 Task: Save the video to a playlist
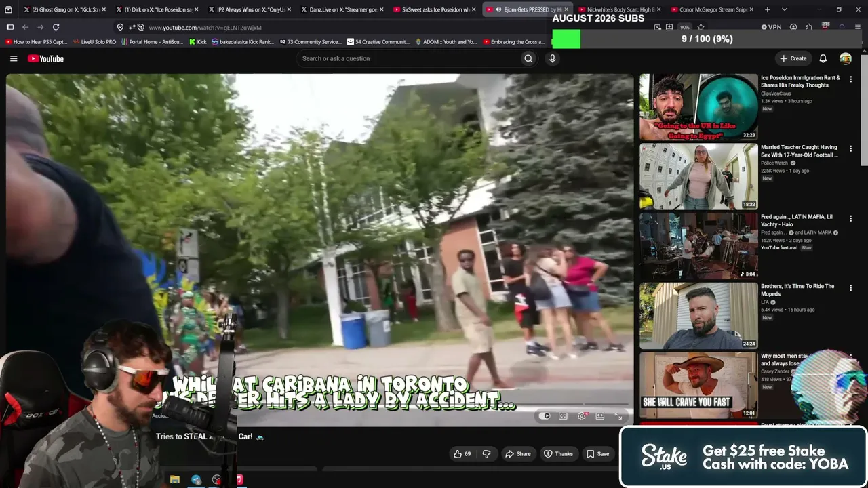coord(597,453)
